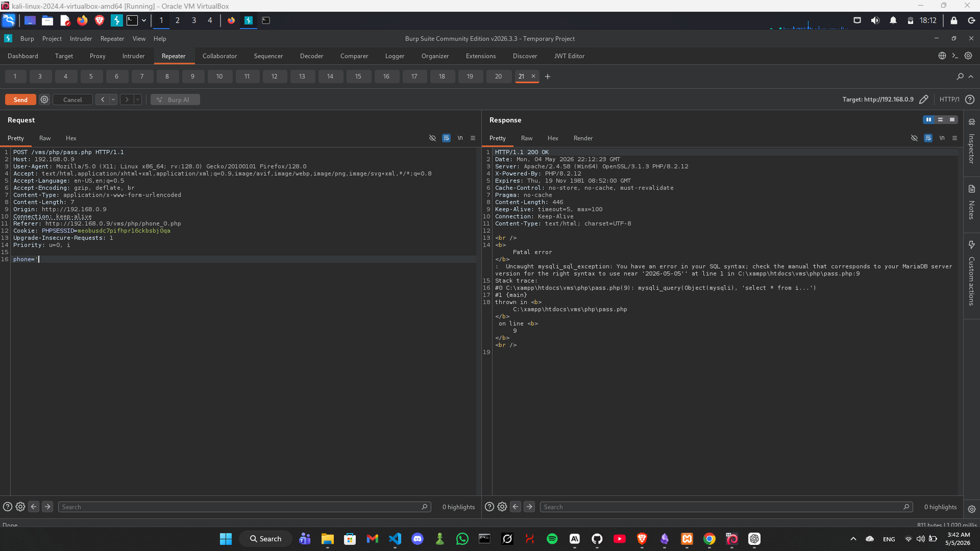Open Spotify in Windows taskbar
Screen dimensions: 980x551
(552, 539)
